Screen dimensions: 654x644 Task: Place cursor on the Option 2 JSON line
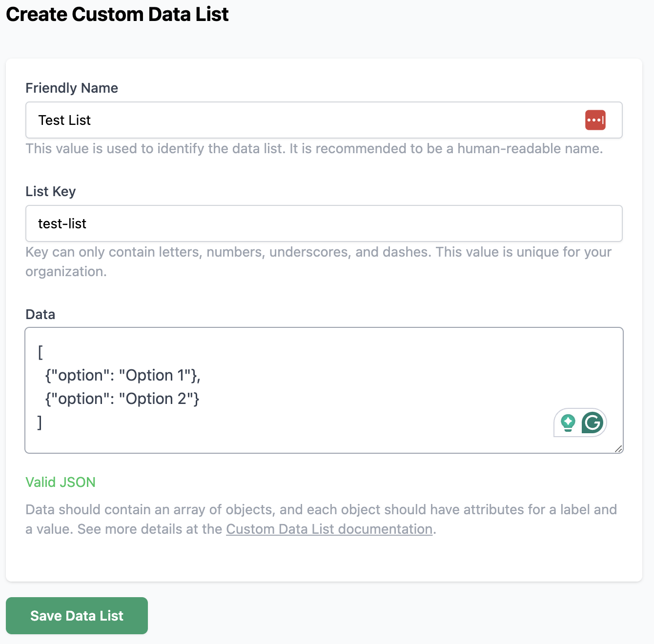(x=122, y=399)
